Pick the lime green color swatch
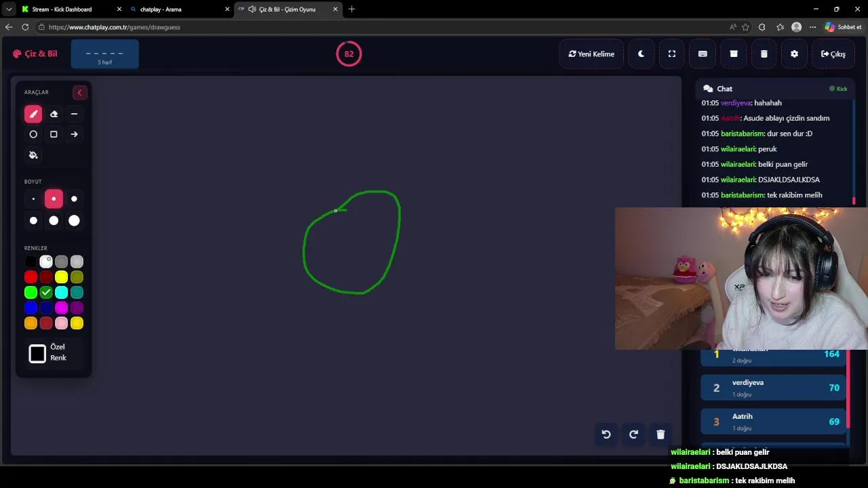The image size is (868, 488). pyautogui.click(x=31, y=293)
